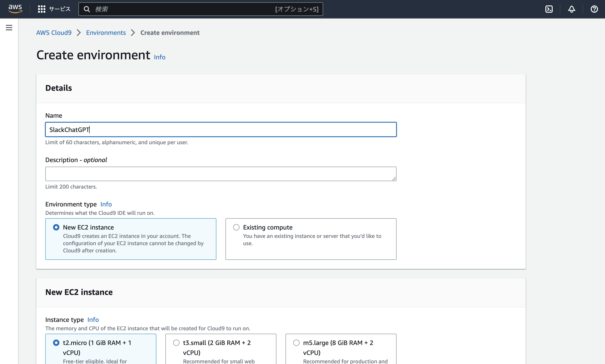Open Info link beside Create environment title
Screen dimensions: 605x364
[160, 57]
